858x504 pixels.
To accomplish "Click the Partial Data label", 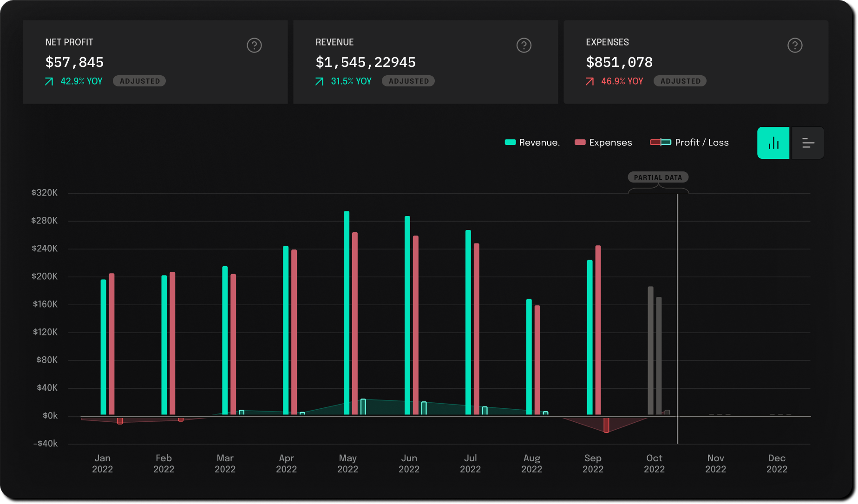I will (x=658, y=177).
